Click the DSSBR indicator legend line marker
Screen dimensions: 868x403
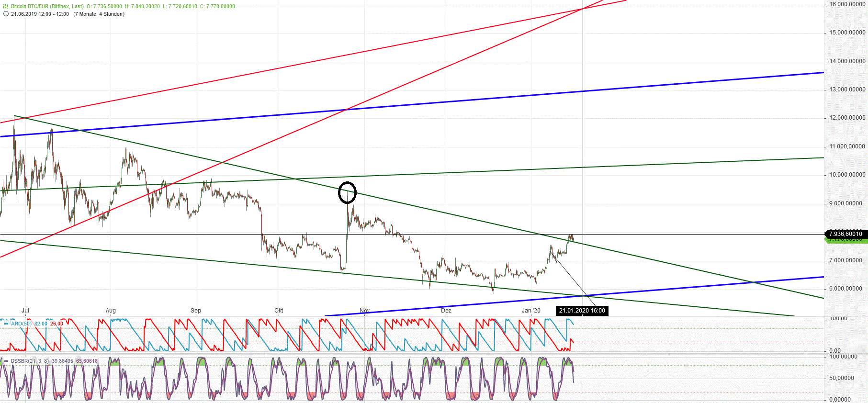[6, 361]
